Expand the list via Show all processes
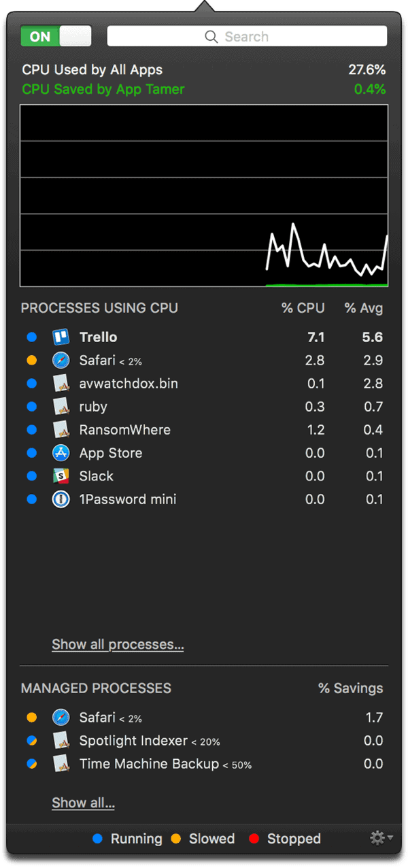Screen dimensions: 408x868 (118, 644)
